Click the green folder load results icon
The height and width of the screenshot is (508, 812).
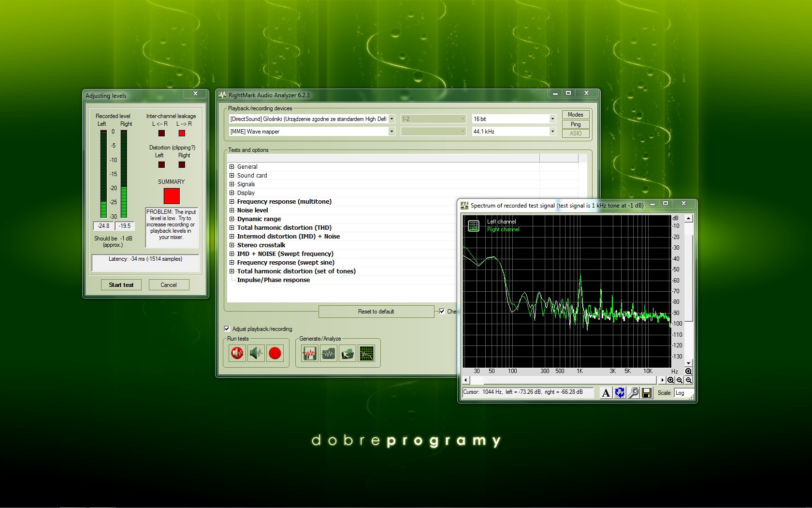tap(348, 354)
